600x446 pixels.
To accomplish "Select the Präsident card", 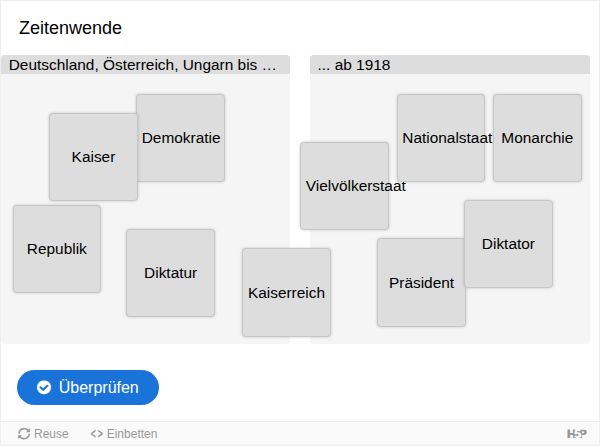I will tap(421, 283).
